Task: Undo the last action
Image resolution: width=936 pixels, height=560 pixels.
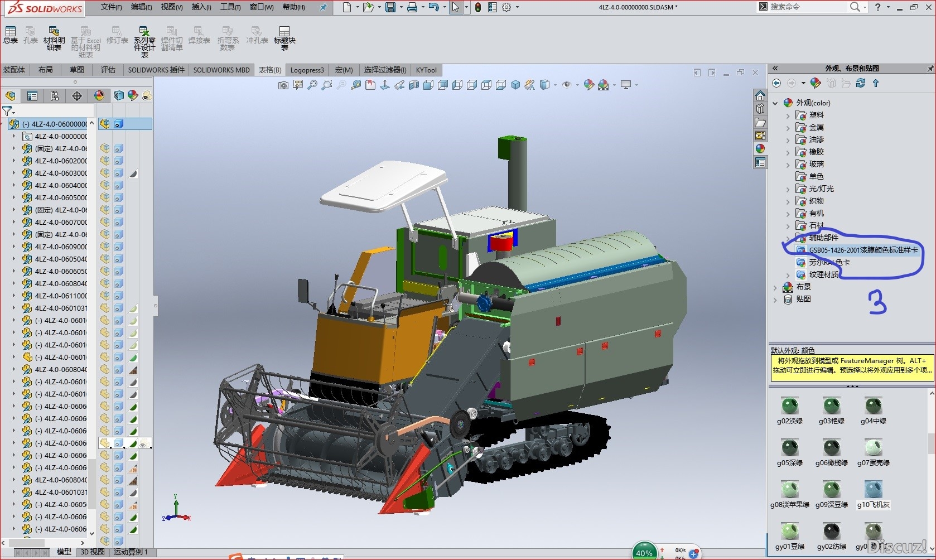Action: [433, 7]
